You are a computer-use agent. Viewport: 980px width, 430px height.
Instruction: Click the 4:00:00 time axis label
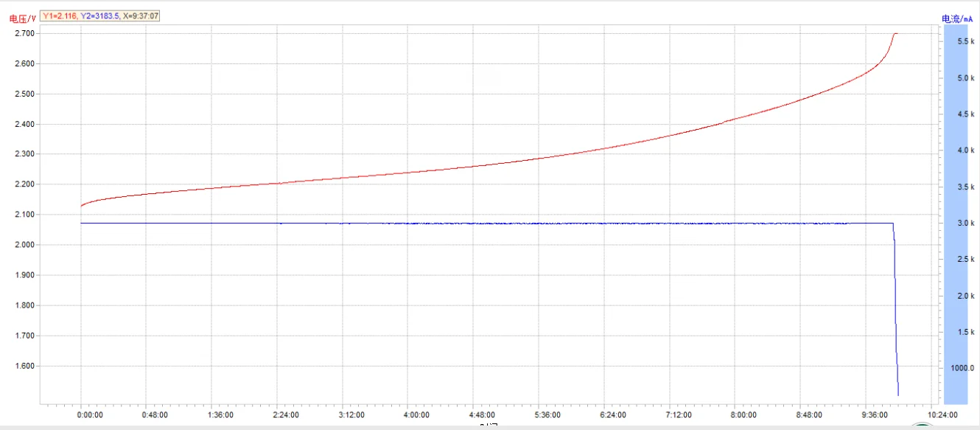(x=416, y=415)
